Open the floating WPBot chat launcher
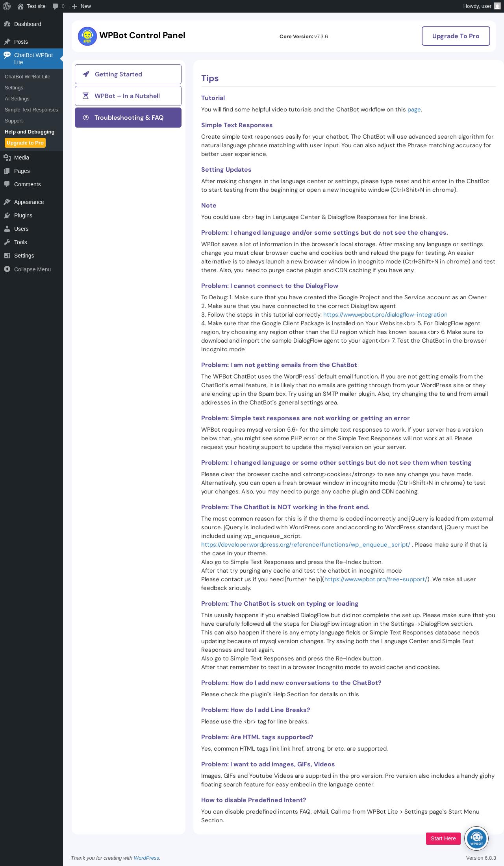Image resolution: width=504 pixels, height=866 pixels. tap(476, 838)
